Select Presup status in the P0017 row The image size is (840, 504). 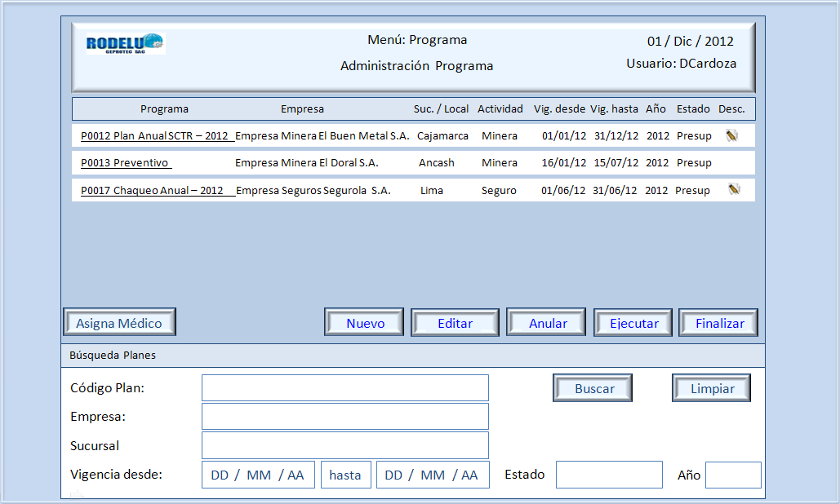point(693,191)
